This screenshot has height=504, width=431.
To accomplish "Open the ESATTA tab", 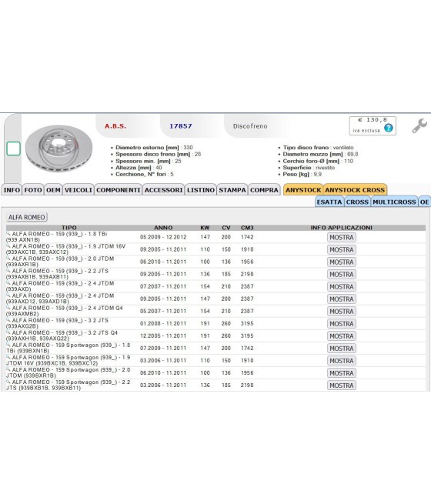I will 329,202.
